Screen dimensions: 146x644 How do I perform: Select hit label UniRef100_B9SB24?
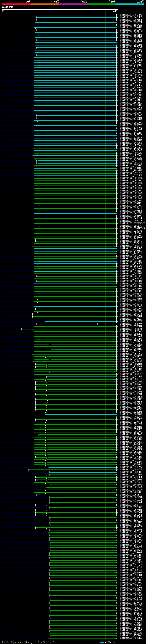click(131, 22)
